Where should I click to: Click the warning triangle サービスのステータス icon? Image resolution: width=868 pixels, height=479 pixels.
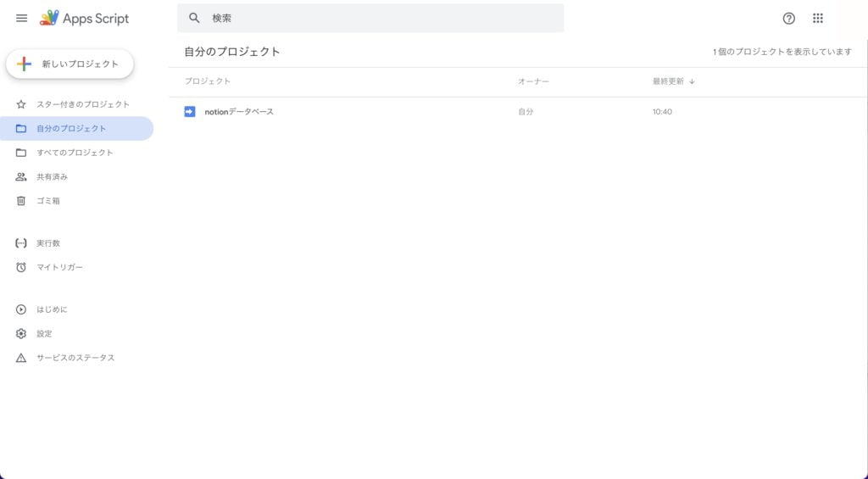(21, 358)
